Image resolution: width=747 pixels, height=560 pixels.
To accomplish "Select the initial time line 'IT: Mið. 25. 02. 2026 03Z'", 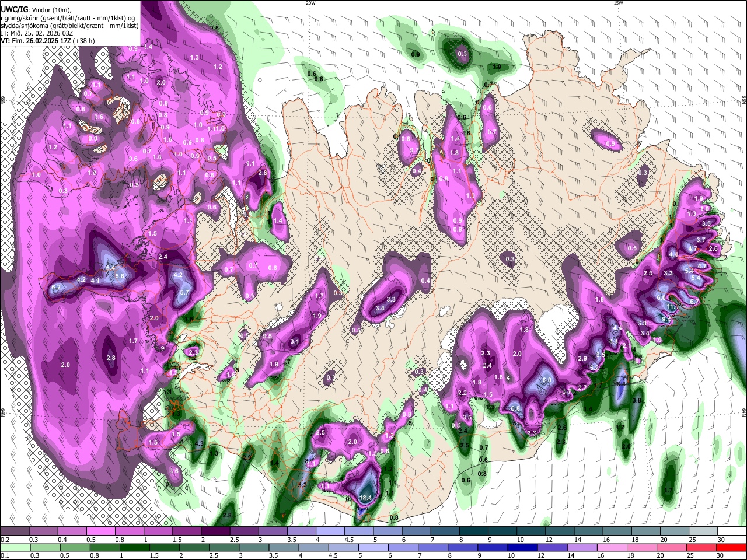I will coord(37,33).
